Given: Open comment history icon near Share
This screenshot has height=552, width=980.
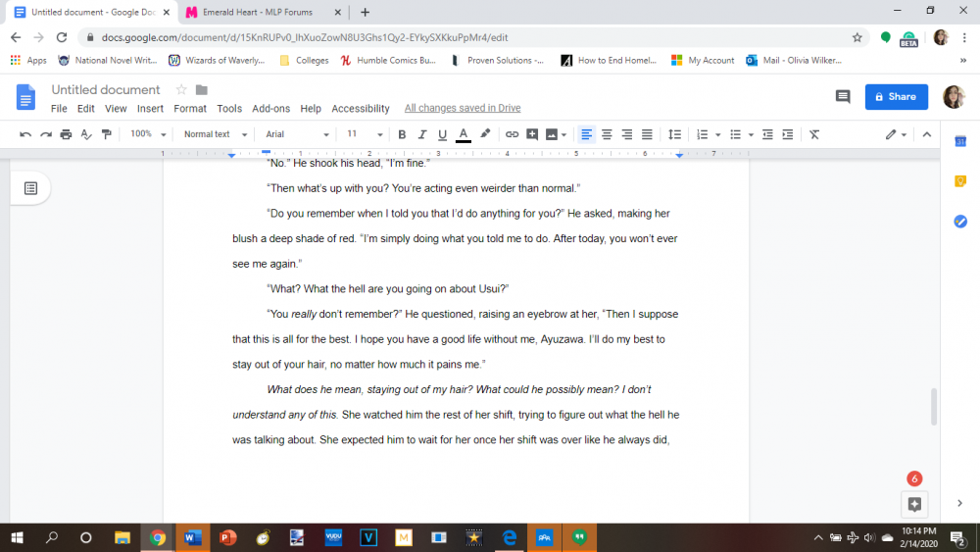Looking at the screenshot, I should pyautogui.click(x=843, y=97).
